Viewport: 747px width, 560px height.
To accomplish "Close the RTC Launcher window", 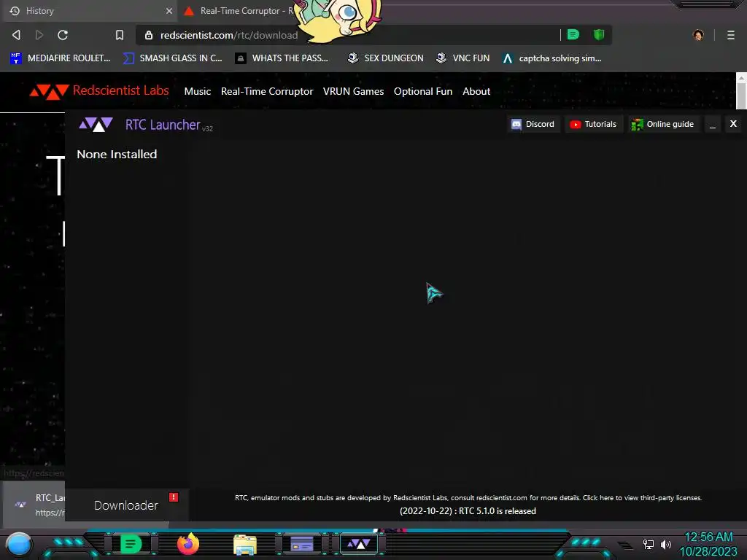I will (734, 124).
